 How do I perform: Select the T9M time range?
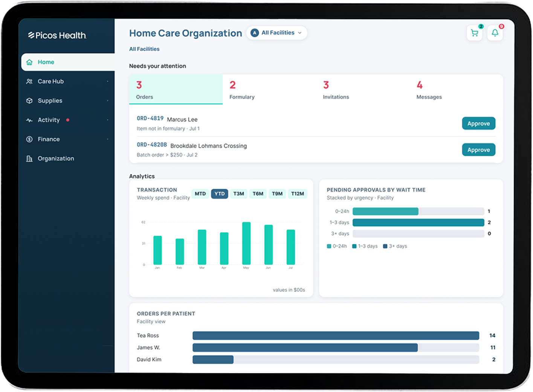click(277, 194)
